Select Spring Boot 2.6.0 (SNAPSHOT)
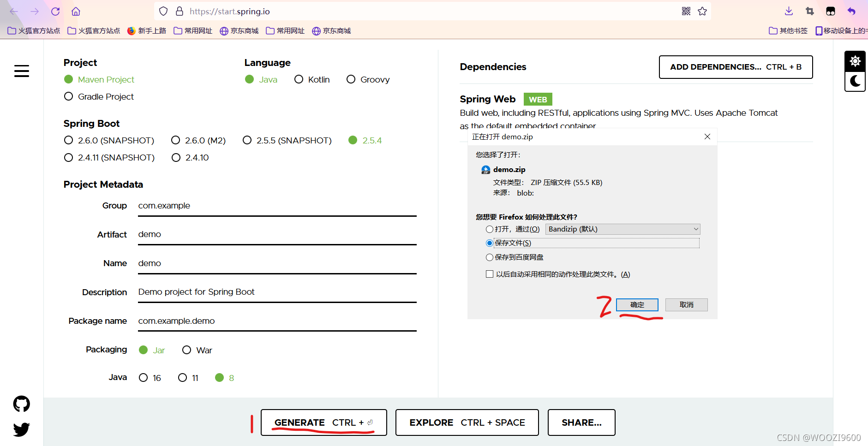The width and height of the screenshot is (868, 446). click(109, 140)
